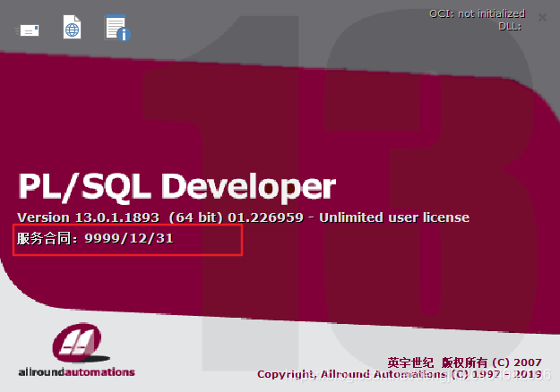Click the 英宇世纪 版权所有 text
Image resolution: width=560 pixels, height=392 pixels.
tap(441, 362)
